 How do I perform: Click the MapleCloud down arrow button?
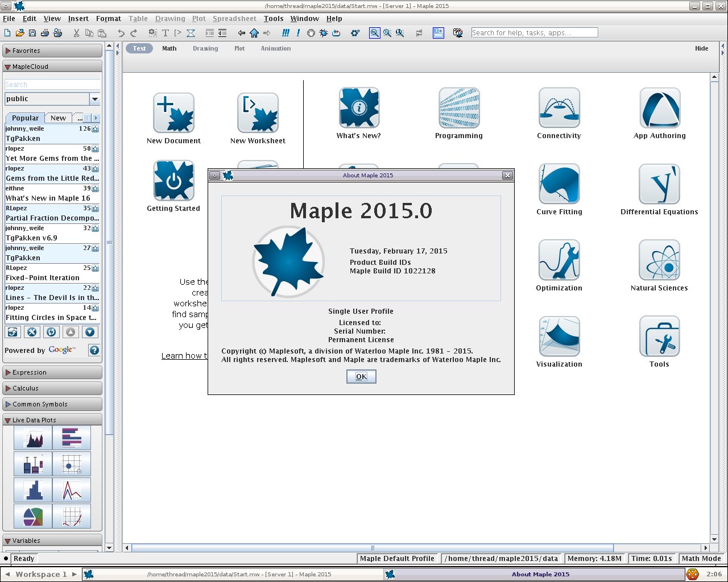pos(90,332)
